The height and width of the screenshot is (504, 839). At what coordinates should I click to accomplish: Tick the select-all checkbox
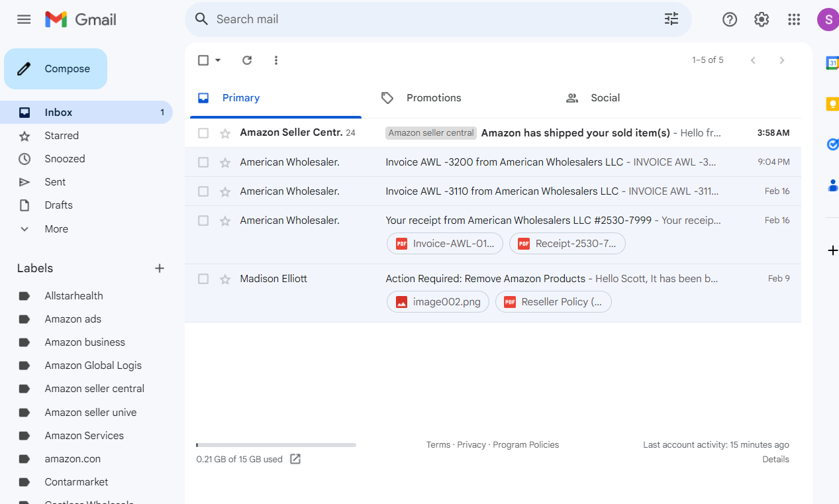(203, 60)
